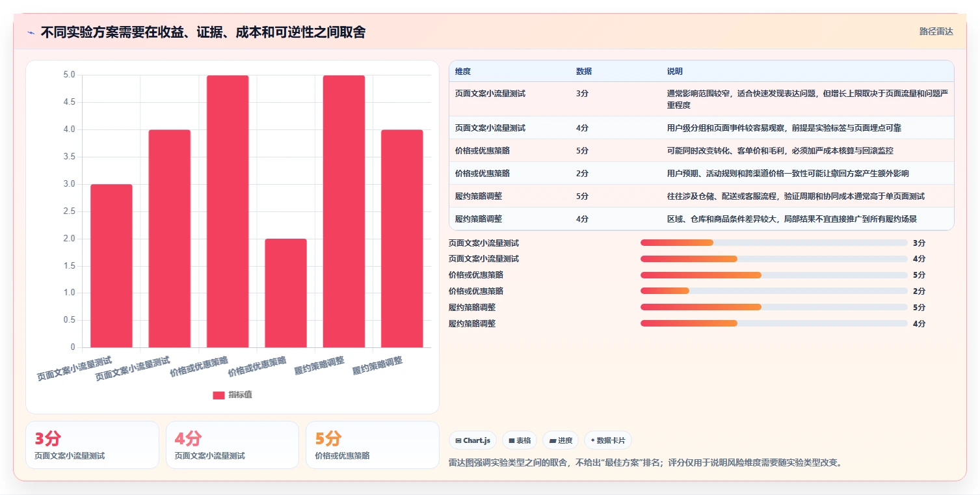Screen dimensions: 980x495
Task: Click the 2分 progress bar for 价格或优惠策略
Action: [x=774, y=291]
